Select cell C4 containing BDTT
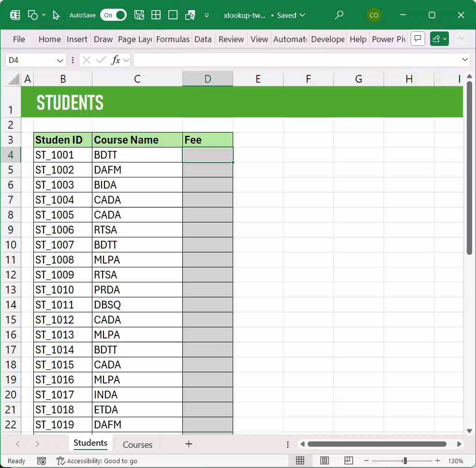The image size is (476, 468). click(x=137, y=155)
